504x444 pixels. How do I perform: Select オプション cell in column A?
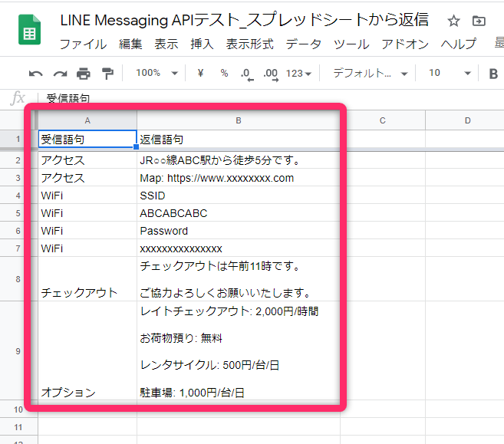coord(87,351)
